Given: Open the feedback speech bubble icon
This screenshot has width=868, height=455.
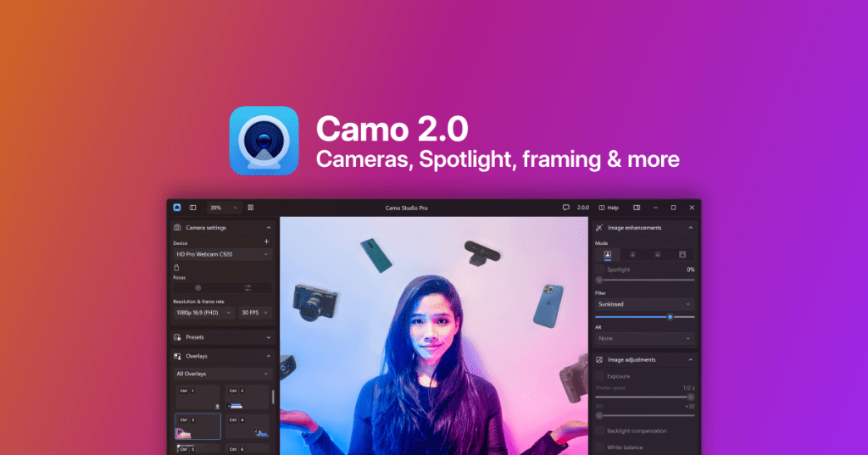Looking at the screenshot, I should click(565, 208).
